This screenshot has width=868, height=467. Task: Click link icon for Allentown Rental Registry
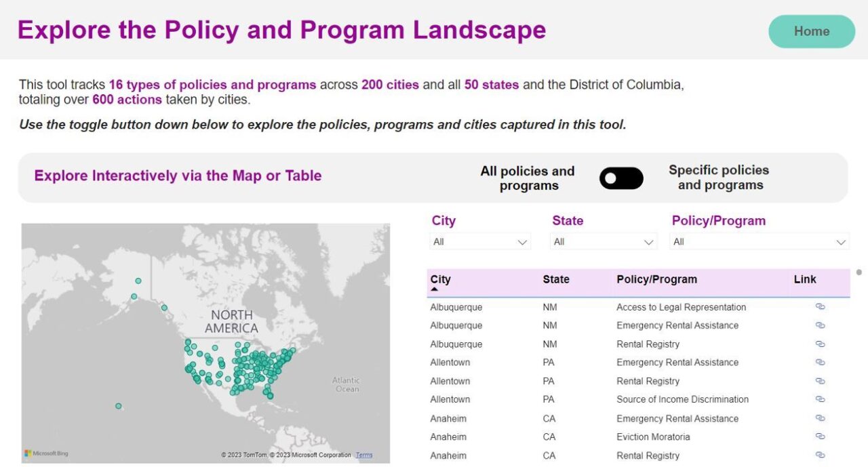tap(820, 381)
